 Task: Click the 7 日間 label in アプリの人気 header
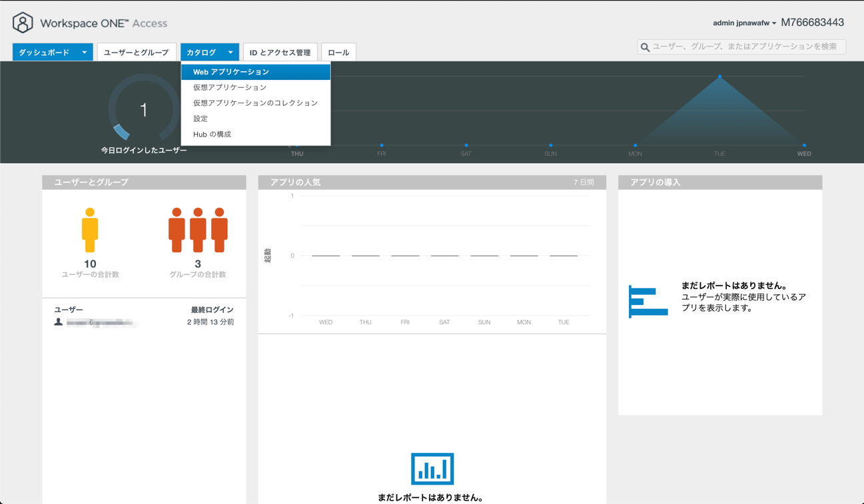[584, 182]
